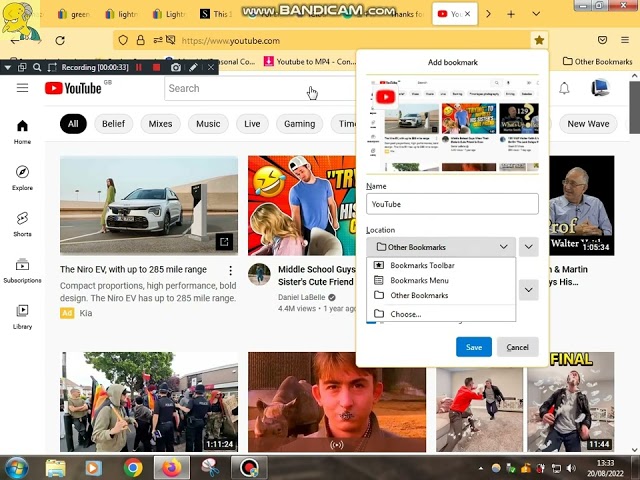640x480 pixels.
Task: Open the Pocket save icon
Action: tap(602, 40)
